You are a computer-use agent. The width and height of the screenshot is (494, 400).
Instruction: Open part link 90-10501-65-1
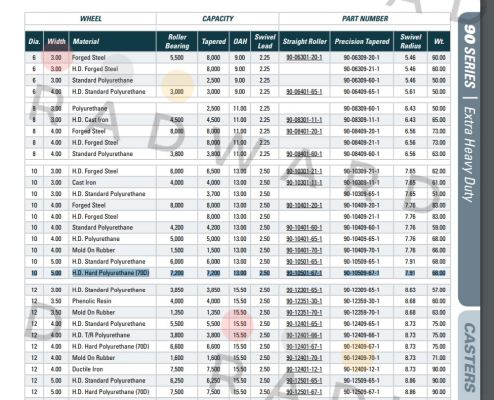(x=304, y=262)
